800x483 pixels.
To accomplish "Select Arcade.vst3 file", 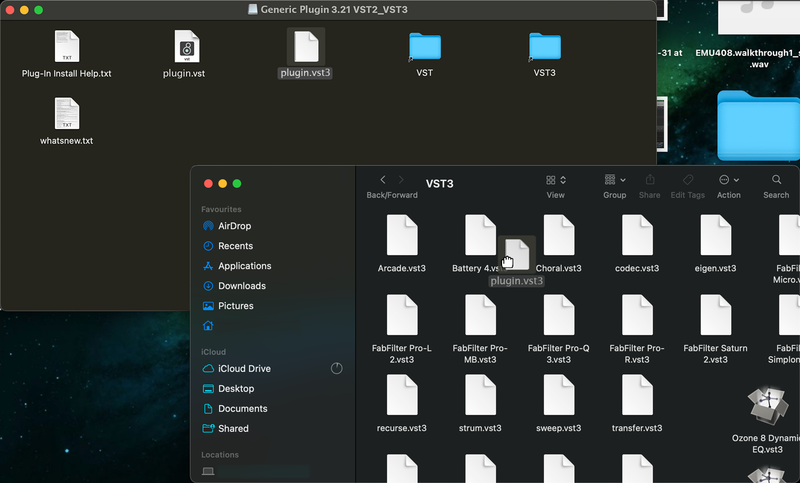I will pos(402,236).
